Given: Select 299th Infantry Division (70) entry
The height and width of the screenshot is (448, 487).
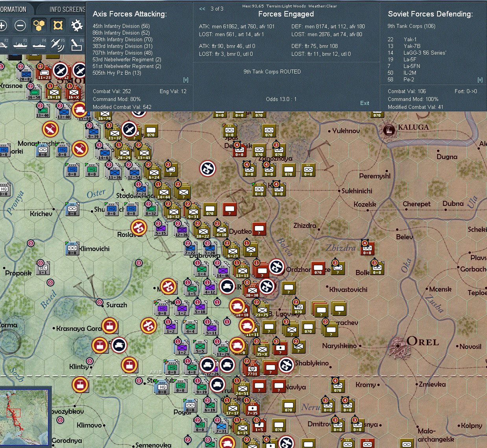Looking at the screenshot, I should coord(122,39).
